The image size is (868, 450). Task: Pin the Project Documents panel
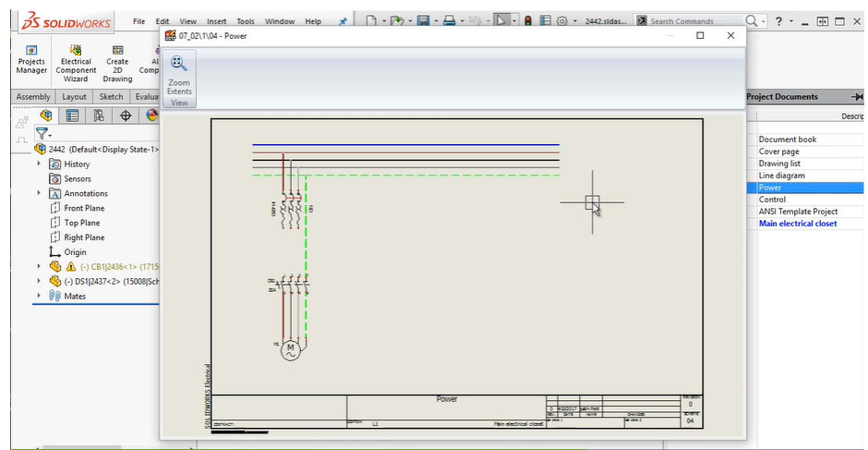click(x=856, y=97)
